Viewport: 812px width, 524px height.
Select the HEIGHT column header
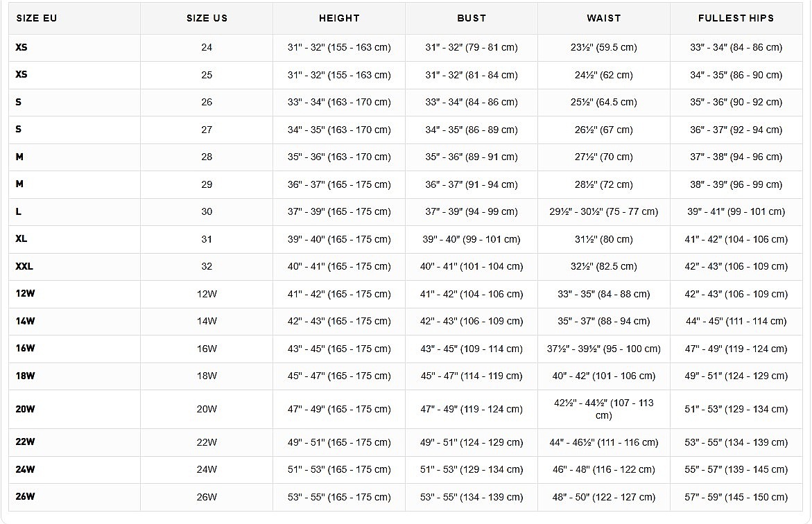(339, 18)
